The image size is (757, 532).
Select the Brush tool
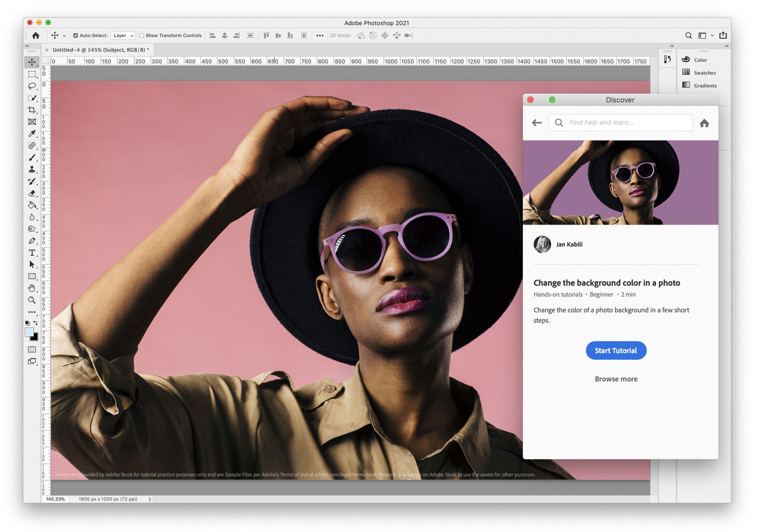32,158
